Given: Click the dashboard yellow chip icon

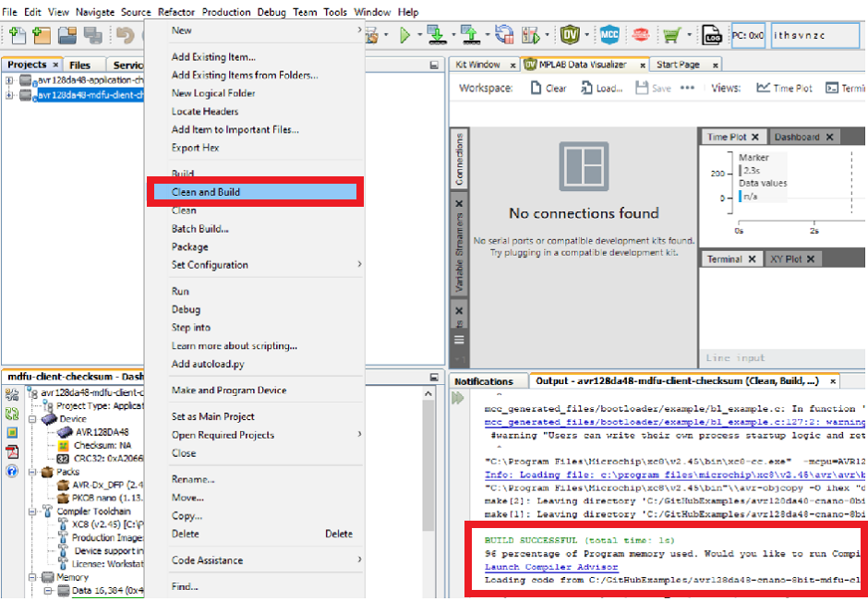Looking at the screenshot, I should tap(12, 433).
